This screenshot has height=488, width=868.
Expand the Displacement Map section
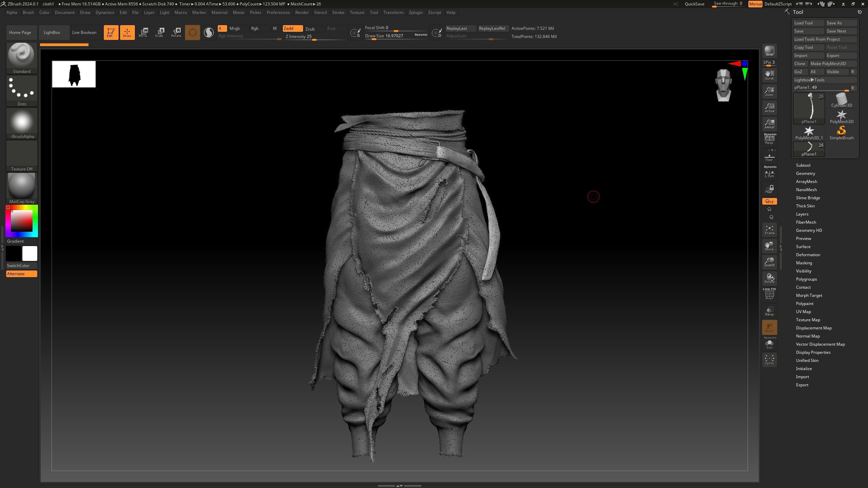(814, 328)
